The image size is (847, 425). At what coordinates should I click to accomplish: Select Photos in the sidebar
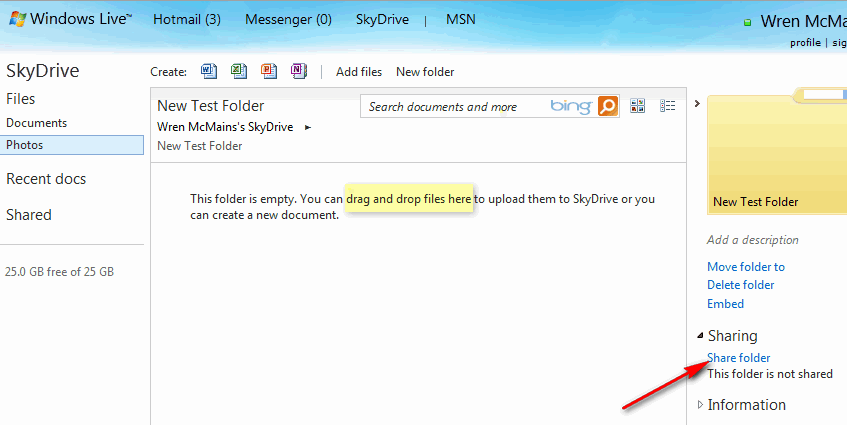[72, 145]
